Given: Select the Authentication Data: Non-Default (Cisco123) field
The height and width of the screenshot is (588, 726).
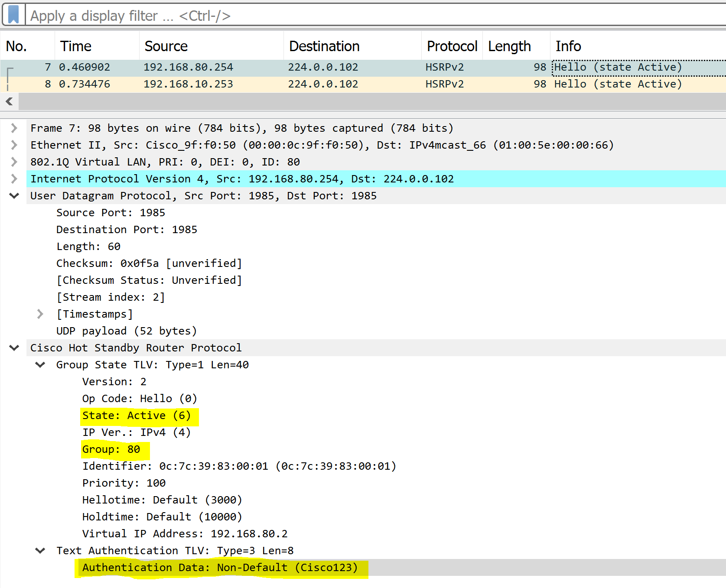Looking at the screenshot, I should click(220, 568).
